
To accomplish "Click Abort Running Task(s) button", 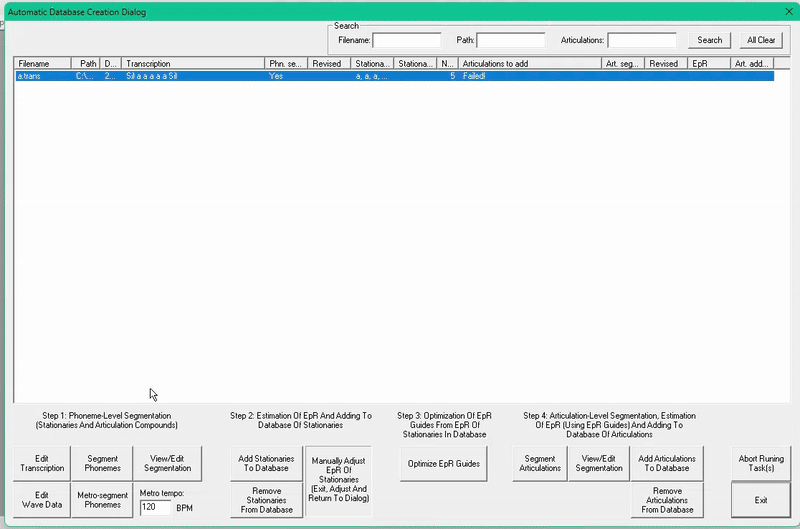I will [760, 463].
